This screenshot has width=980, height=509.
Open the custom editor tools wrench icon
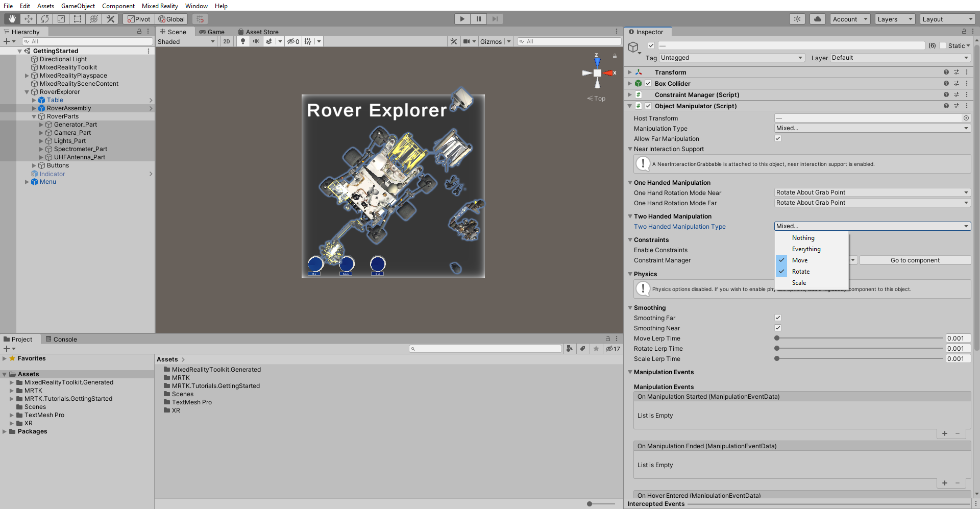(x=110, y=19)
